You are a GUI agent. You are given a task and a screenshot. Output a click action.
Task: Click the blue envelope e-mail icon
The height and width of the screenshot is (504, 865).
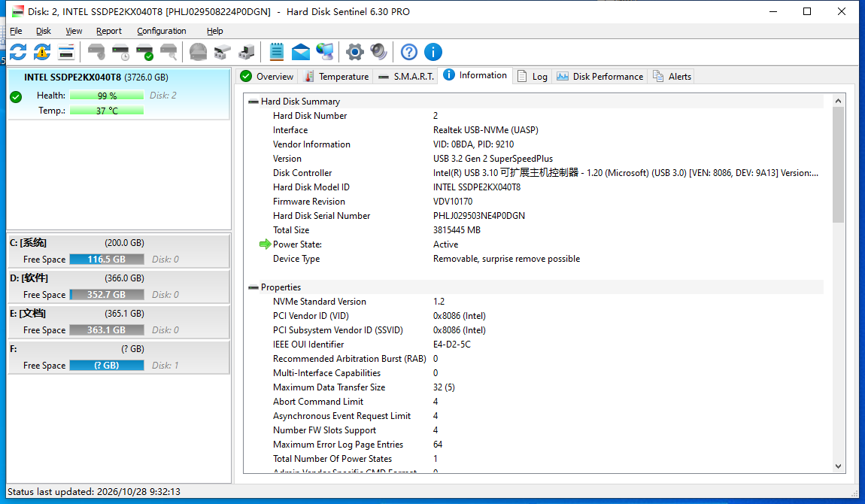pyautogui.click(x=301, y=53)
